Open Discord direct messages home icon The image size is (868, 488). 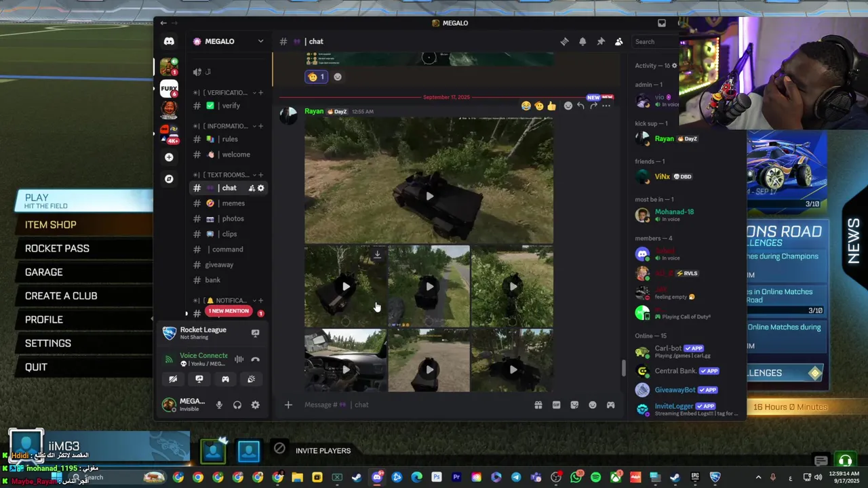pyautogui.click(x=169, y=41)
